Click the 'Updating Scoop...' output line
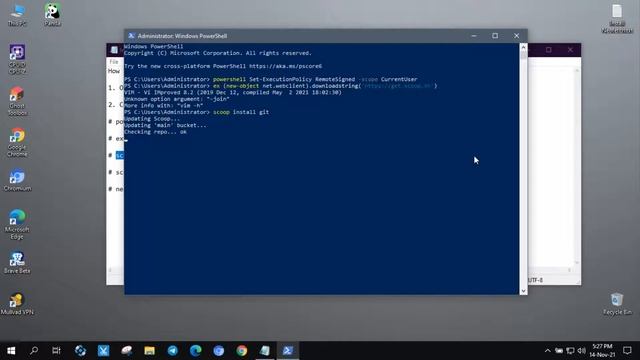 [152, 119]
